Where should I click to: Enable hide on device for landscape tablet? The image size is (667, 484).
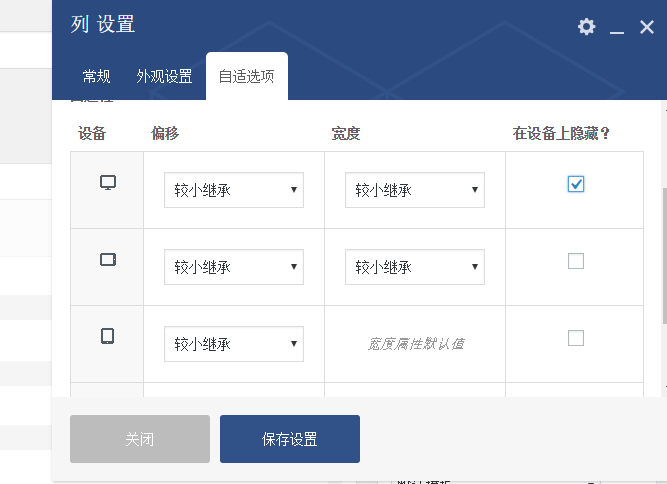click(575, 261)
